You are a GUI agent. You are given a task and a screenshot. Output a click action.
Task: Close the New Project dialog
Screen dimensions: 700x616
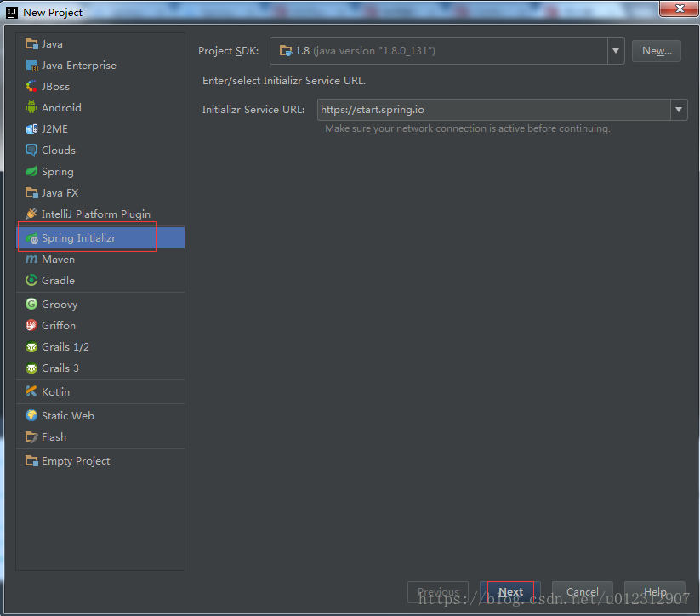tap(679, 9)
